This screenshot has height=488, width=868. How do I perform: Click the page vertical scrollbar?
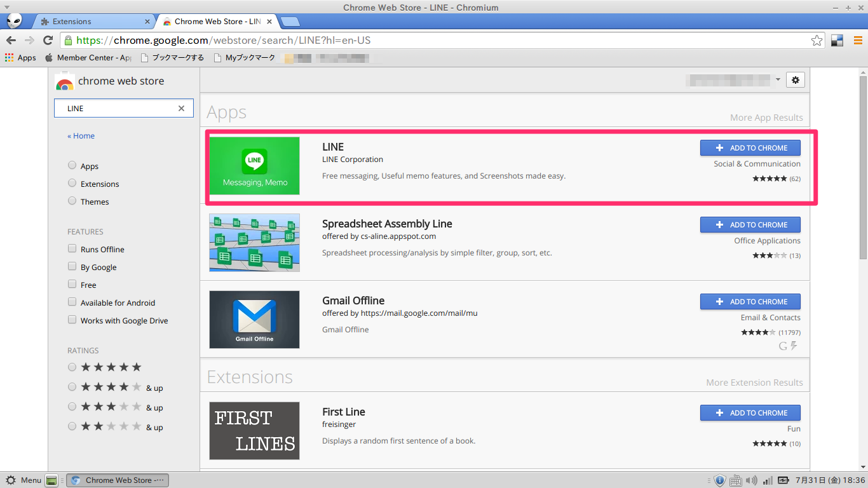click(x=863, y=167)
